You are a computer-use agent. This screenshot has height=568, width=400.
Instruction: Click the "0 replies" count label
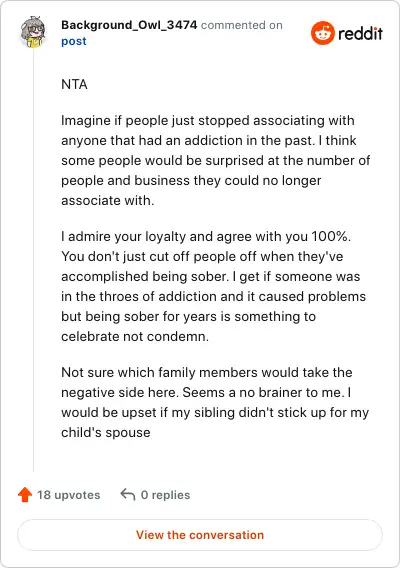165,495
